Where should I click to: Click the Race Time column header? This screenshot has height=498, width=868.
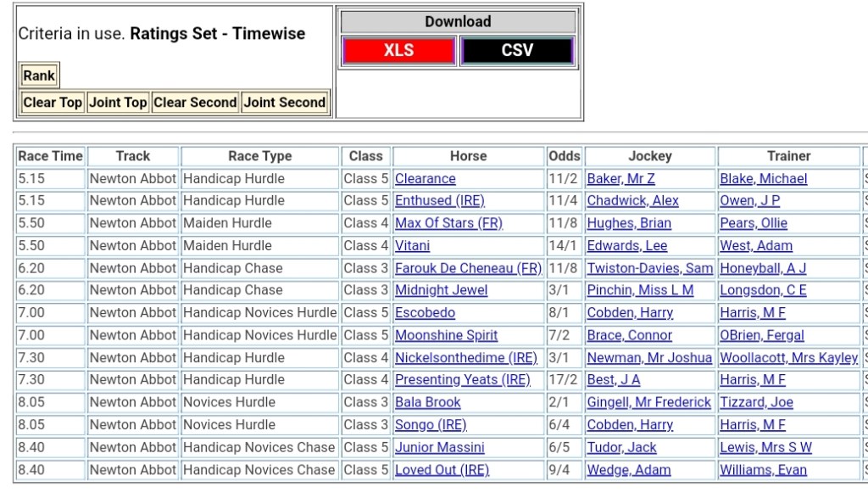tap(51, 156)
